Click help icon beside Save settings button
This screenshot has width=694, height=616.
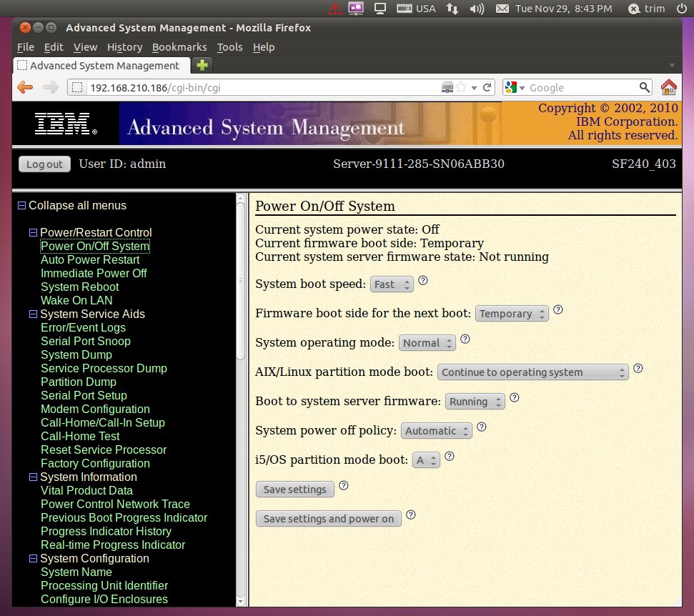[x=344, y=486]
